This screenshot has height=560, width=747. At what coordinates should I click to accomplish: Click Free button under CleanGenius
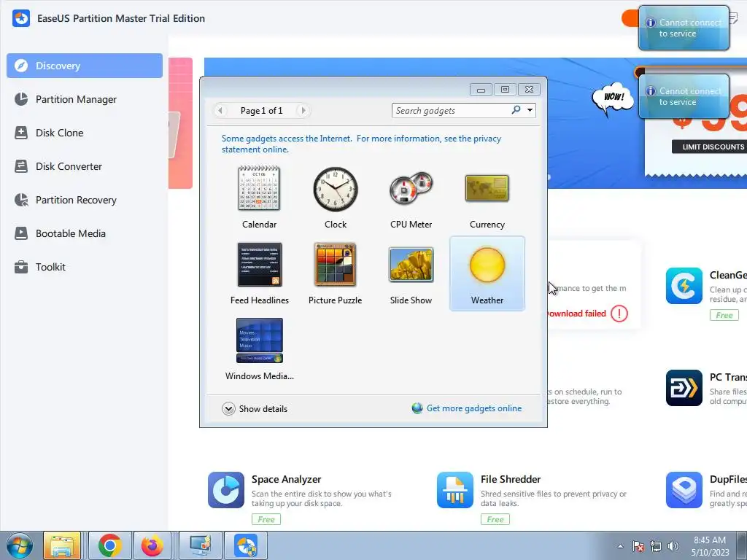724,315
